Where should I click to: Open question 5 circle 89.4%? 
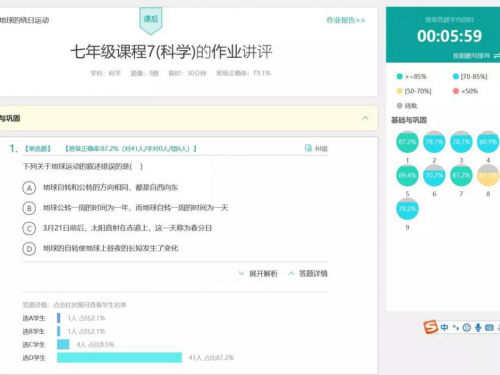(407, 175)
